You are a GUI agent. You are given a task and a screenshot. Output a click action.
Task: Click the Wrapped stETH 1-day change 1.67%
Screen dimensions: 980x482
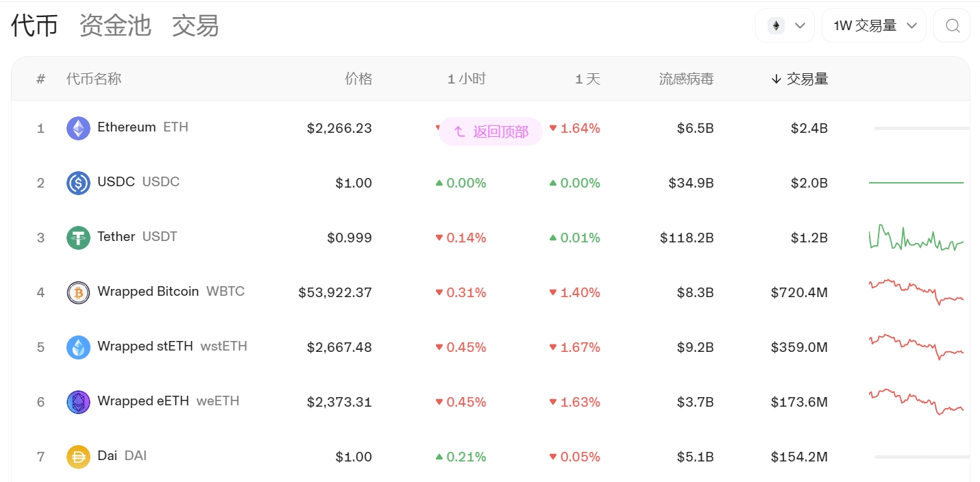click(574, 347)
